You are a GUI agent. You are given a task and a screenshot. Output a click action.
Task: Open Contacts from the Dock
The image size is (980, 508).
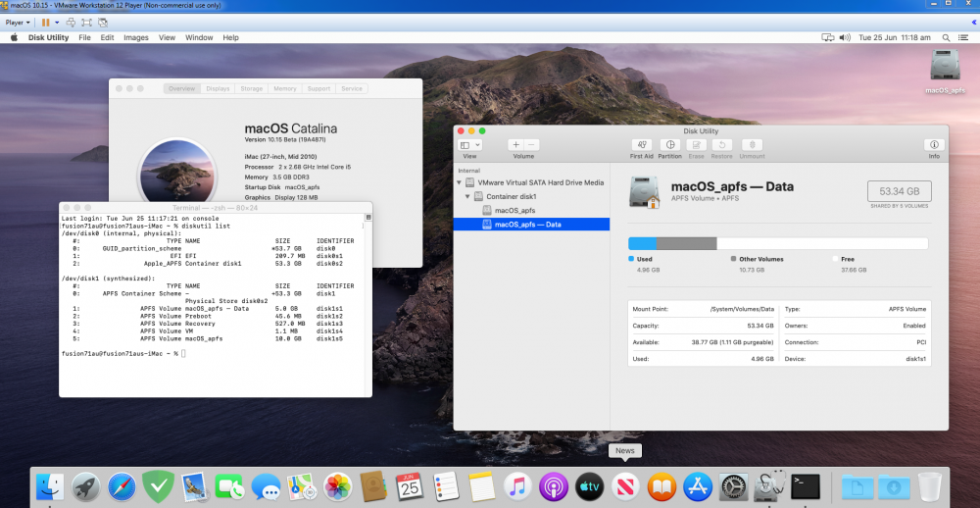pyautogui.click(x=374, y=486)
